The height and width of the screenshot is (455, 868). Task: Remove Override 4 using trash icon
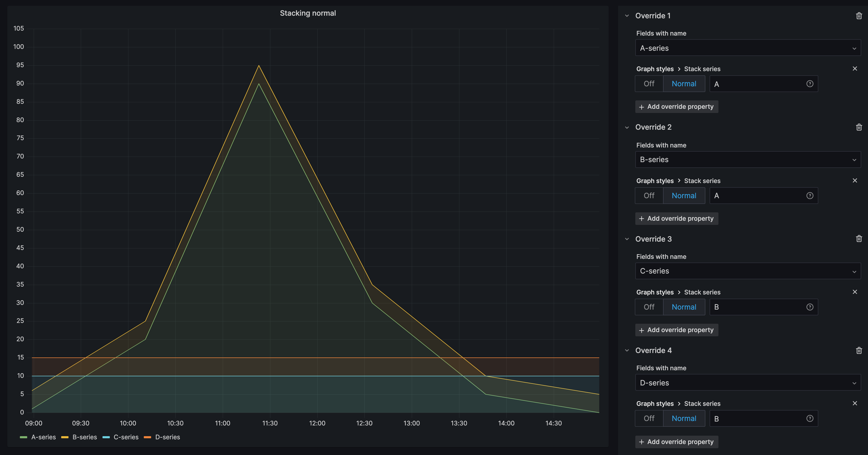pyautogui.click(x=859, y=350)
